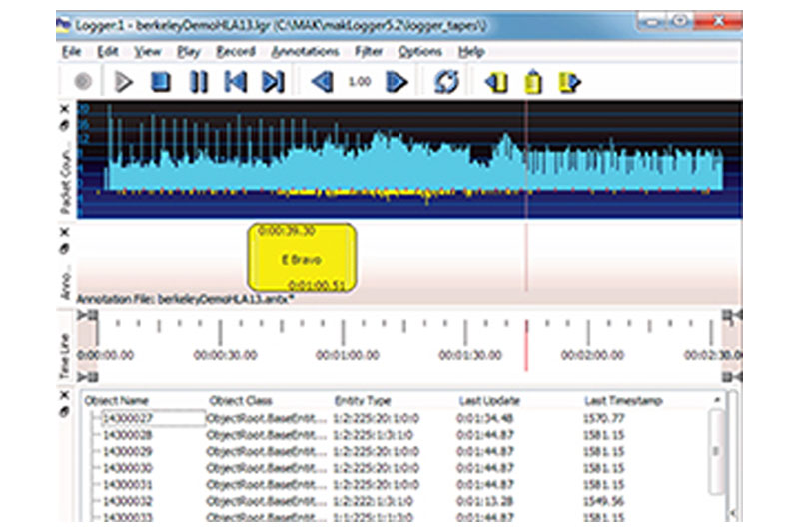Open the Record menu
This screenshot has height=532, width=799.
click(235, 52)
